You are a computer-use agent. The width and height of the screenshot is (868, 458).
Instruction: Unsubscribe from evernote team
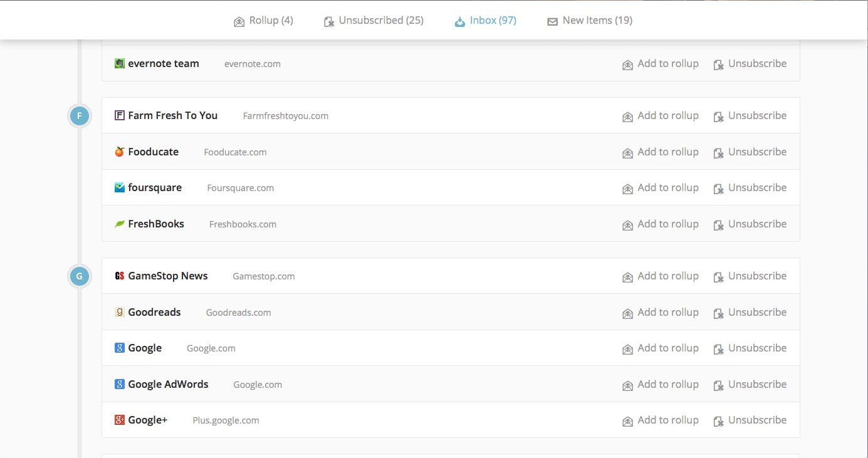click(750, 64)
